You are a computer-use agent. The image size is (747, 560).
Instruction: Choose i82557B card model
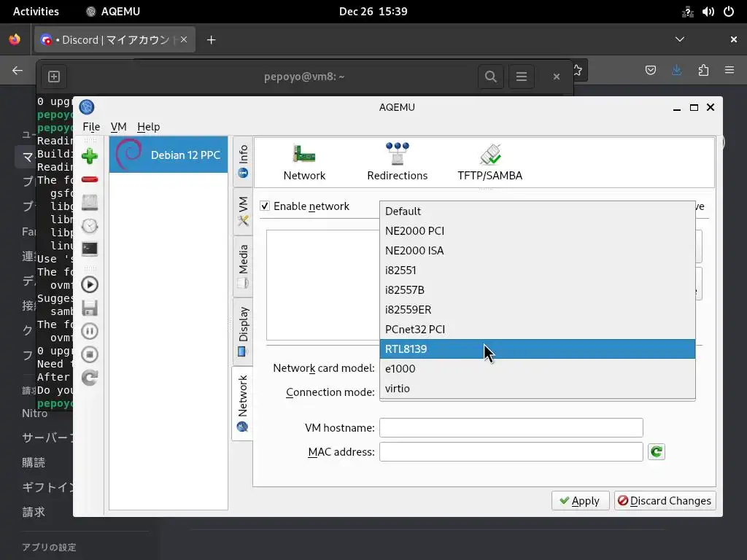(x=538, y=290)
